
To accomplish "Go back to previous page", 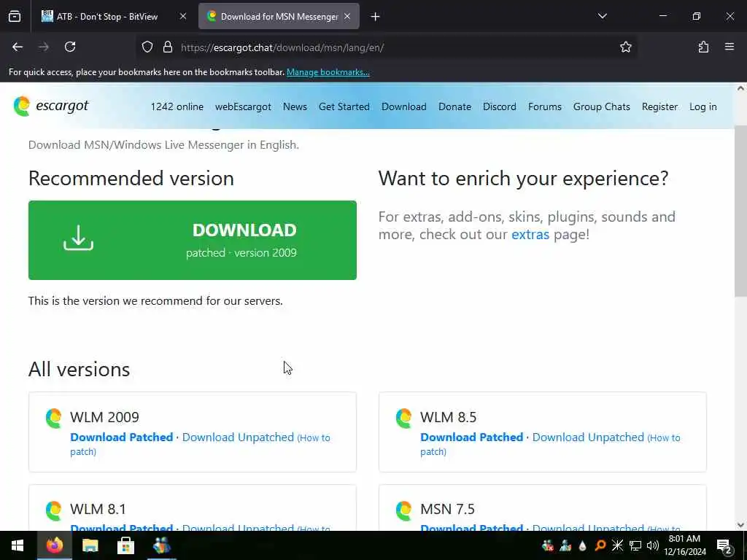I will [x=18, y=47].
